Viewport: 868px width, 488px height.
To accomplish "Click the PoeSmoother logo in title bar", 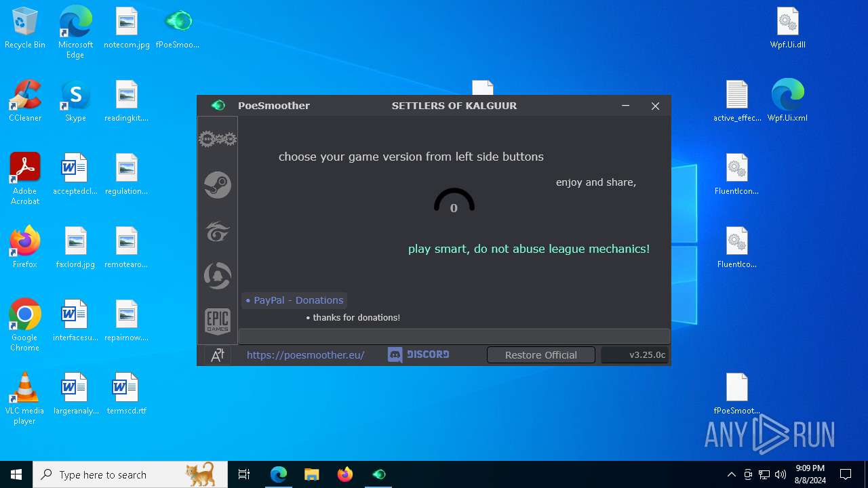I will [x=218, y=106].
